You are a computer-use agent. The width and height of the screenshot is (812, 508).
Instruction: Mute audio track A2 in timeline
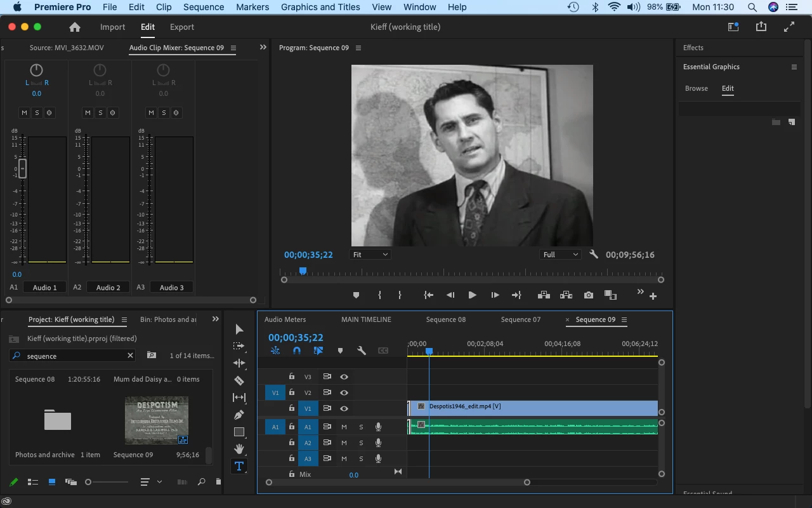[344, 443]
